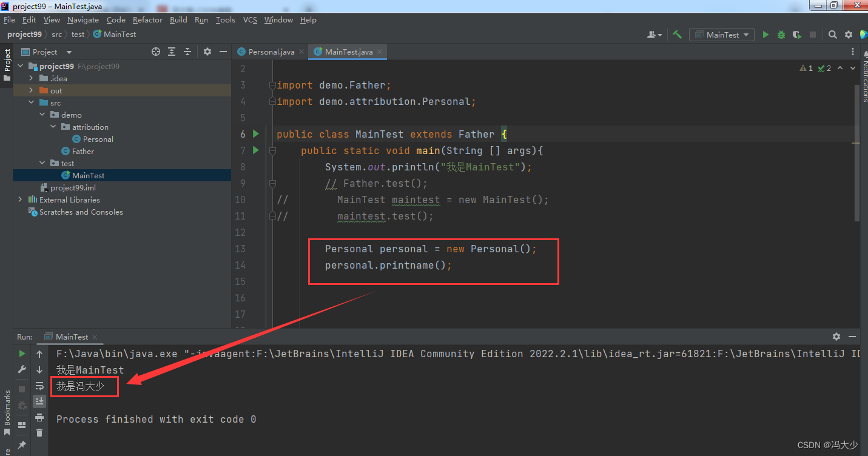Modify run configuration wrench icon
868x456 pixels.
[22, 369]
